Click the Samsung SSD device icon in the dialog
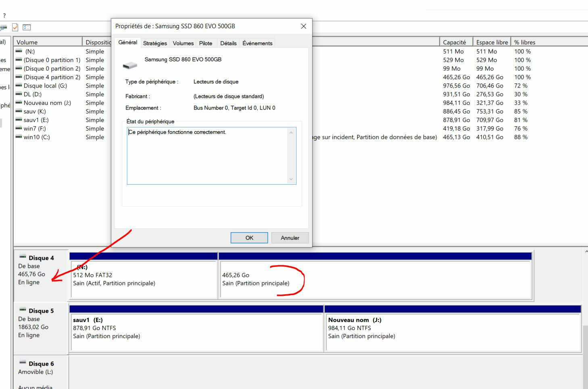Image resolution: width=588 pixels, height=389 pixels. (130, 65)
